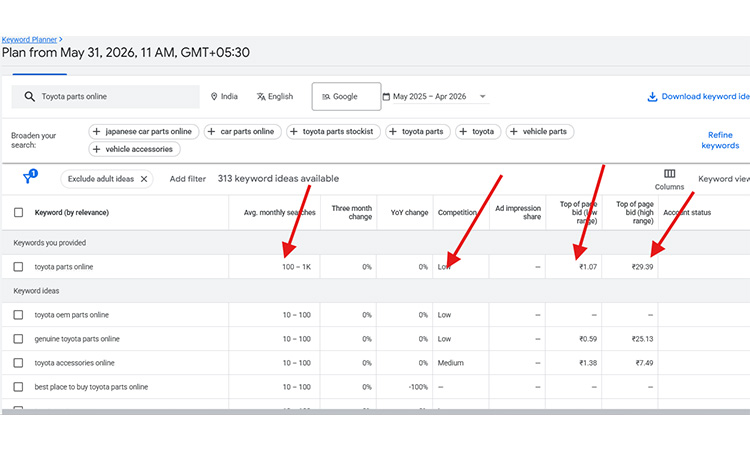Click the ₹25.13 high range bid
750x450 pixels.
click(x=642, y=339)
